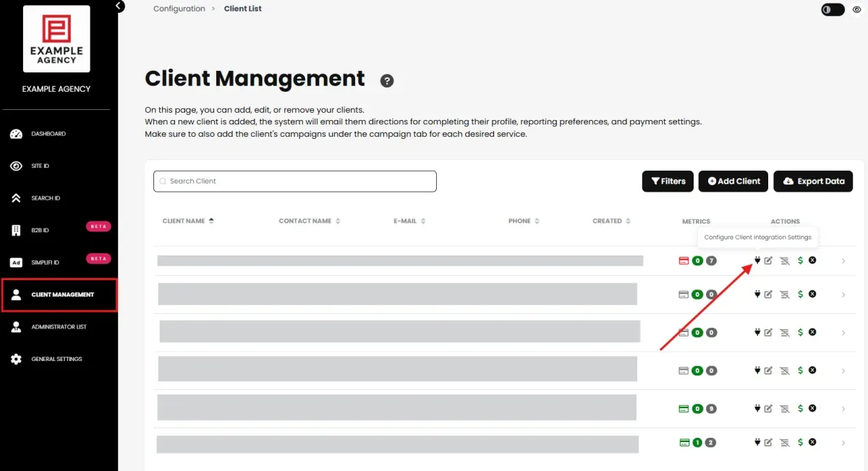Open Administrator List person icon in sidebar
The image size is (868, 471).
[x=16, y=327]
